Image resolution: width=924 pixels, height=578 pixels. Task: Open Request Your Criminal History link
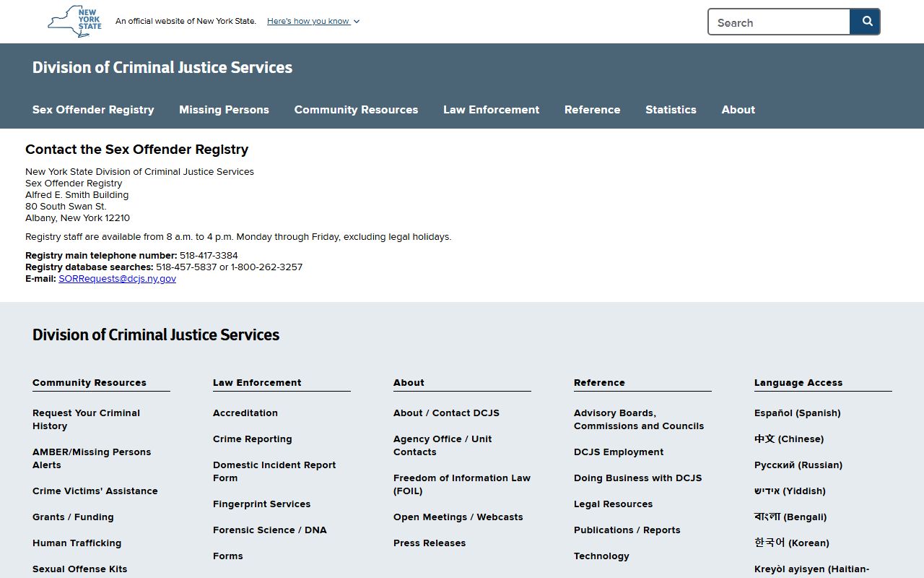point(86,419)
